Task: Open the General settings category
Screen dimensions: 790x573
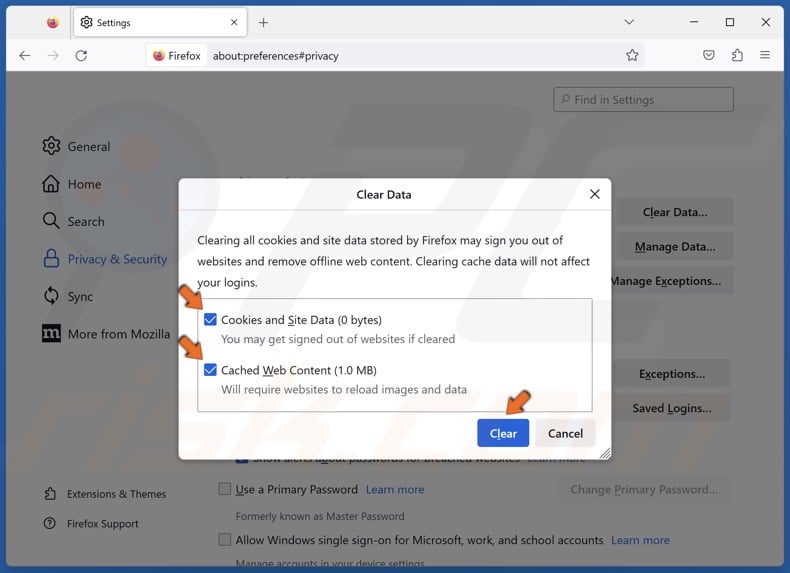Action: pyautogui.click(x=76, y=147)
